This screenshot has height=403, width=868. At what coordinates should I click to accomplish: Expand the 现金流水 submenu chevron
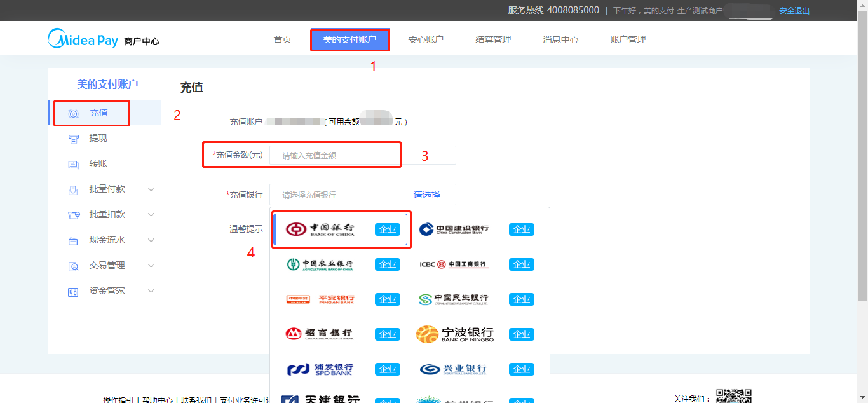click(x=151, y=240)
